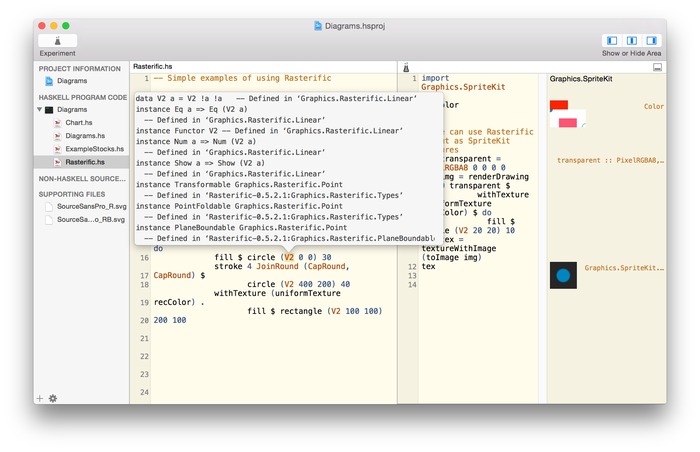Click the Rasterific.hs editor tab header
700x452 pixels.
[153, 66]
